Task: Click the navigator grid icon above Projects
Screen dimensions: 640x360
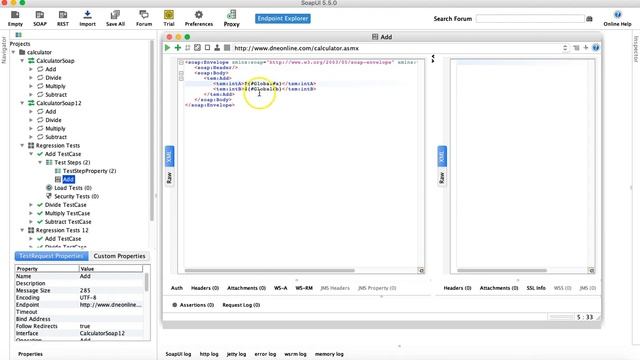Action: click(x=18, y=35)
